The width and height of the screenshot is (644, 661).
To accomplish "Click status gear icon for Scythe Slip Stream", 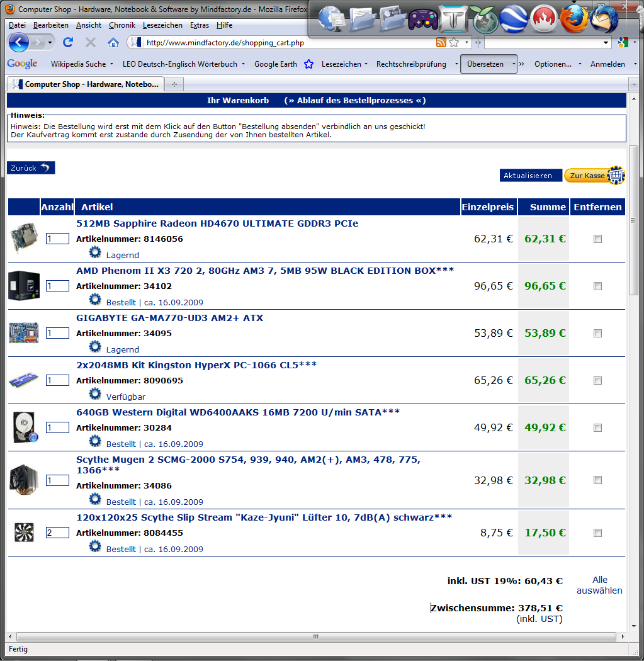I will (95, 546).
